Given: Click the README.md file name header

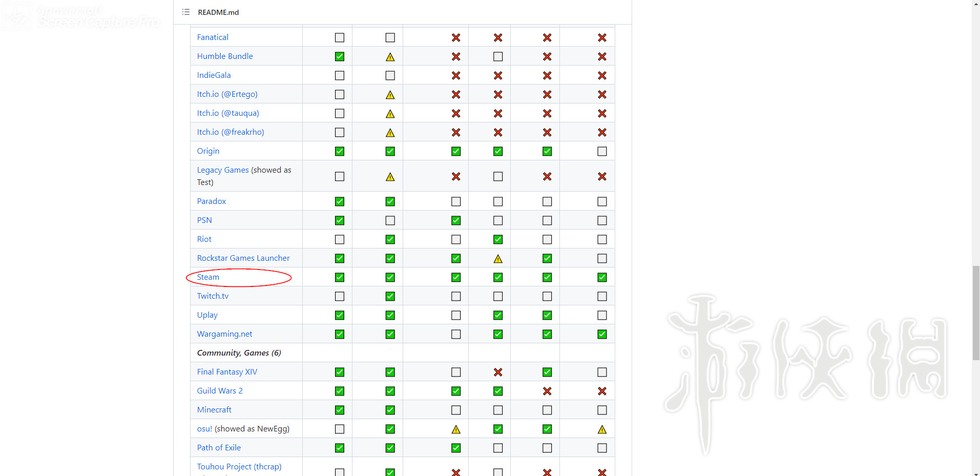Looking at the screenshot, I should [x=218, y=12].
